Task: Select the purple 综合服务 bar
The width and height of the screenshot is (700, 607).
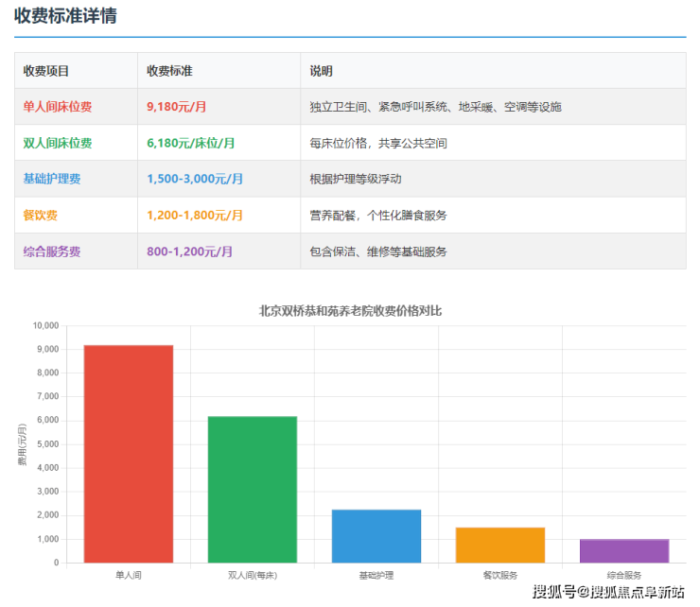Action: 623,550
